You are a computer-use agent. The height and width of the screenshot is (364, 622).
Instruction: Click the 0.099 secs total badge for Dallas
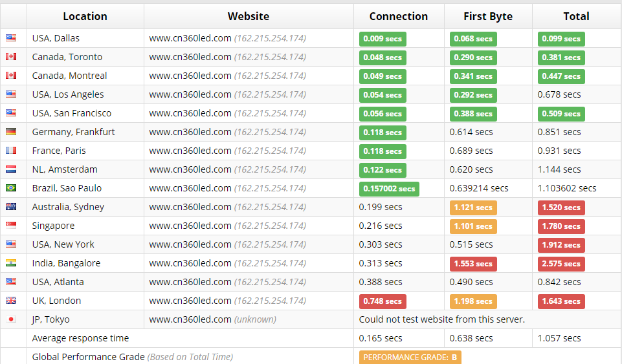(x=561, y=39)
